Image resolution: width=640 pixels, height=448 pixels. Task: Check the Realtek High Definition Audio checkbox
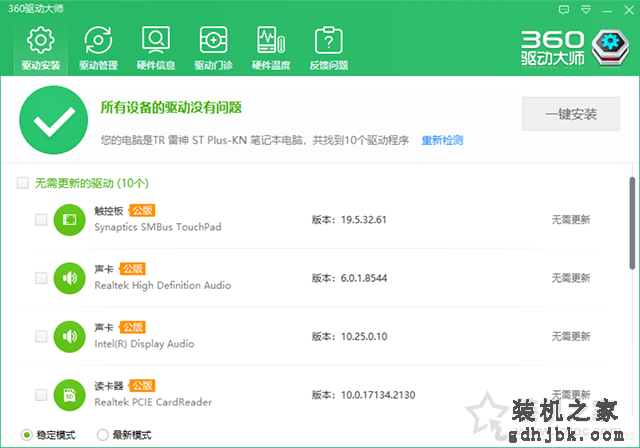point(41,278)
